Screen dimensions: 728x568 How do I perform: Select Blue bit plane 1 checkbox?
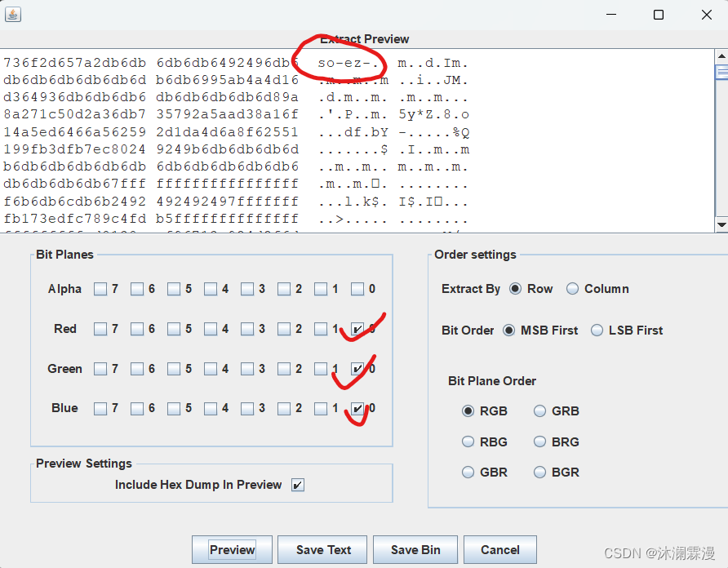click(x=321, y=409)
